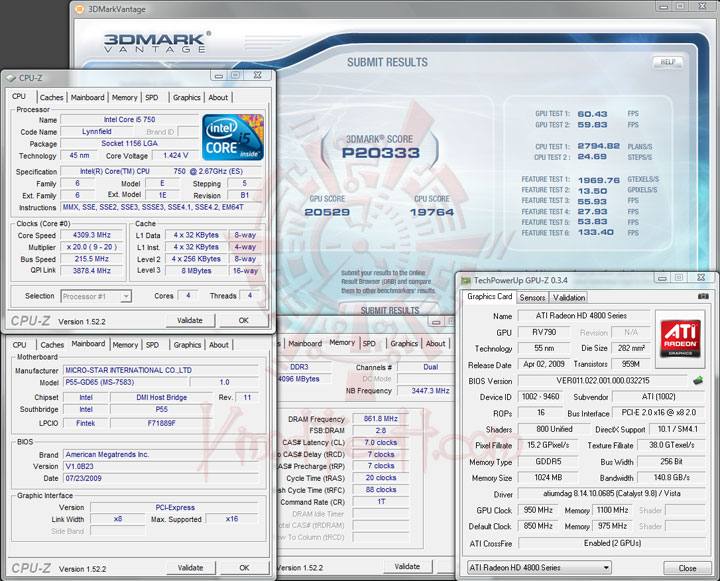Click the 3DMark Vantage title bar icon
Screen dimensions: 720x581
81,11
